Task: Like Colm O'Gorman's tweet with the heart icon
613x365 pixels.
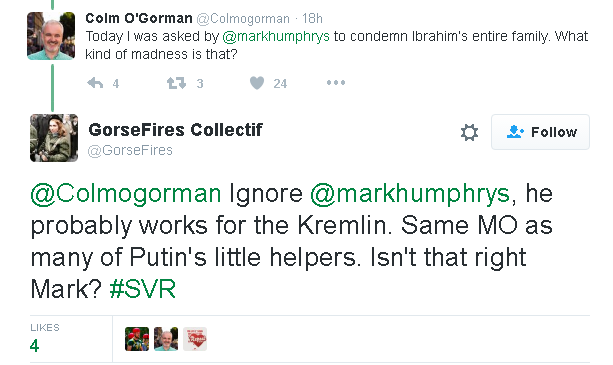Action: [257, 83]
